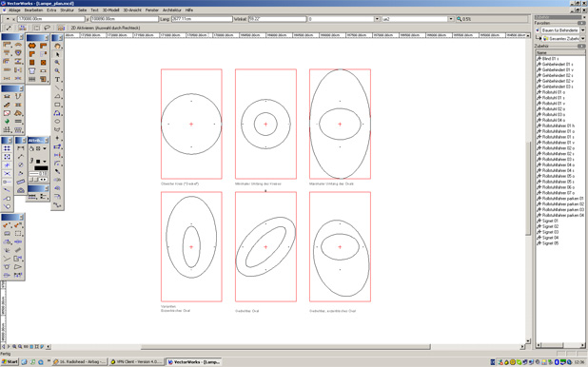Open the Bearbeiten menu
This screenshot has width=588, height=367.
(33, 10)
